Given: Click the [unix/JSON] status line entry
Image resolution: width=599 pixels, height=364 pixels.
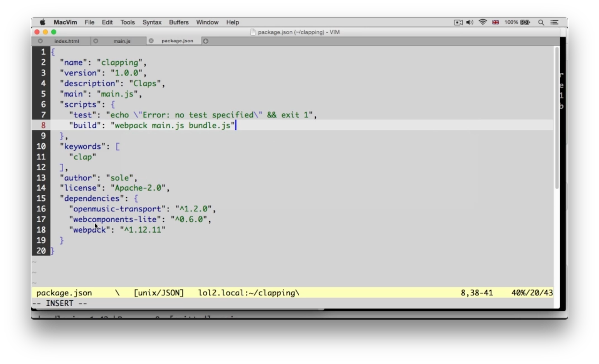Looking at the screenshot, I should tap(159, 293).
